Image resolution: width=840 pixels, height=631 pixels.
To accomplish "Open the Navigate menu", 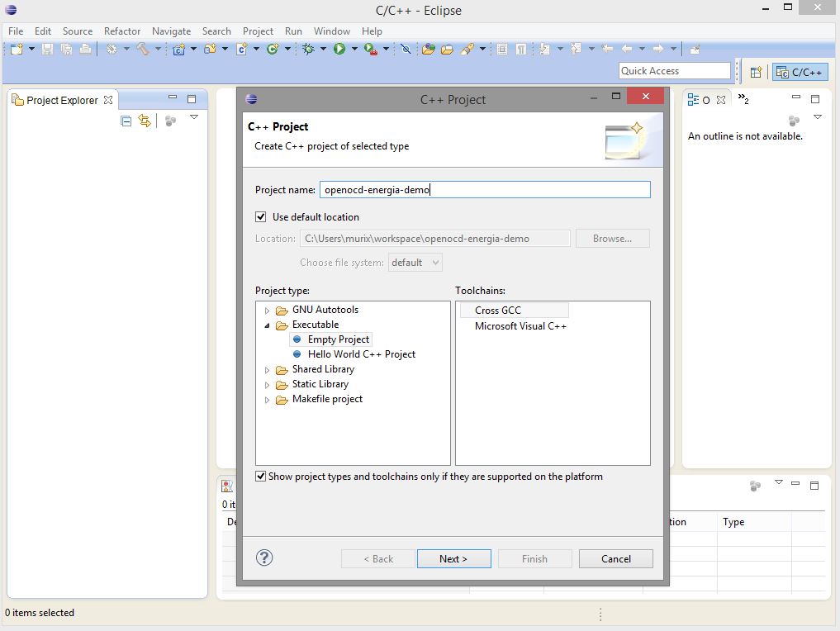I will click(x=171, y=31).
